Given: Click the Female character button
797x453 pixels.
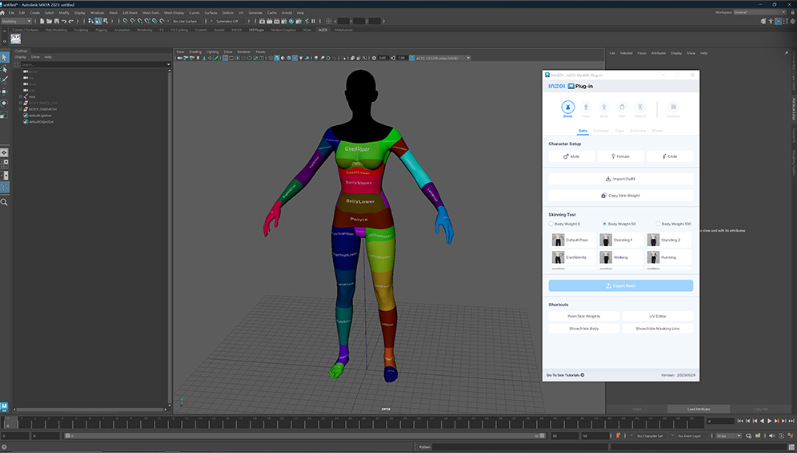Looking at the screenshot, I should (x=620, y=156).
